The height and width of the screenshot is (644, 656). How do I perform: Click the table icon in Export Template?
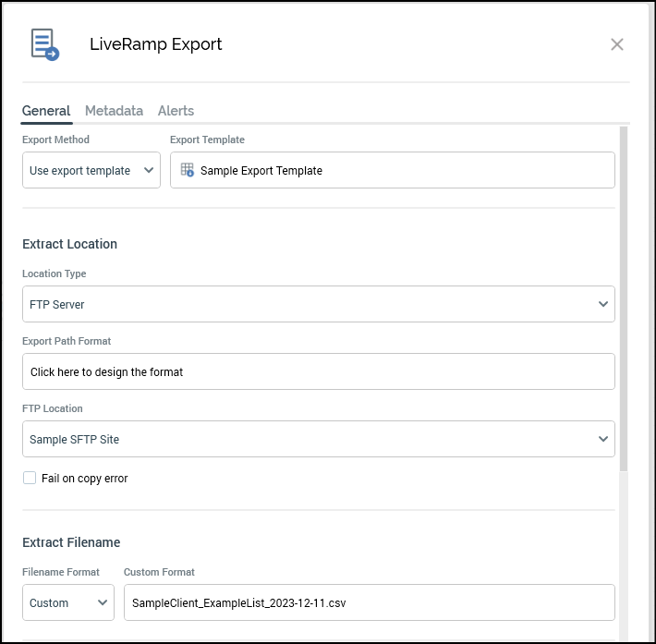pyautogui.click(x=187, y=170)
